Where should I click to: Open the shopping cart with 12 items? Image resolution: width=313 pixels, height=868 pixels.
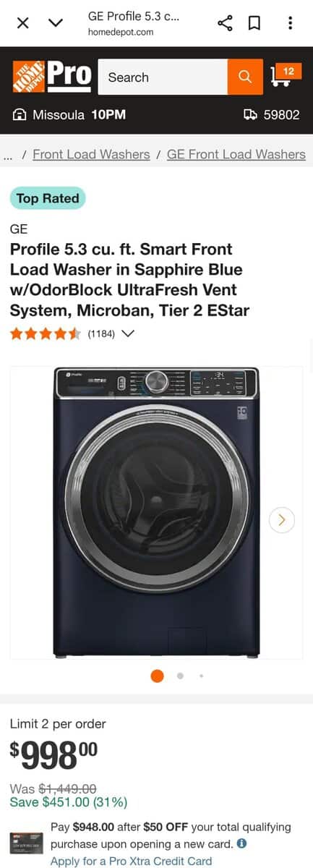click(284, 75)
